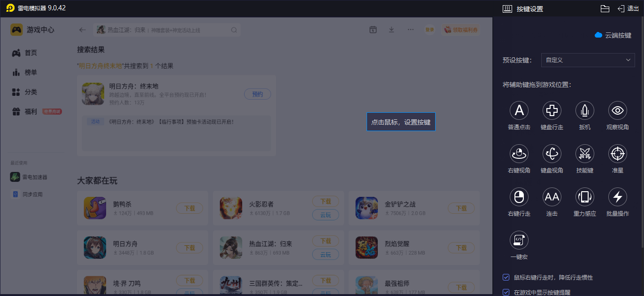Toggle 鼠标右键行走时，降低行走惯性 checkbox
This screenshot has height=296, width=644.
(506, 277)
